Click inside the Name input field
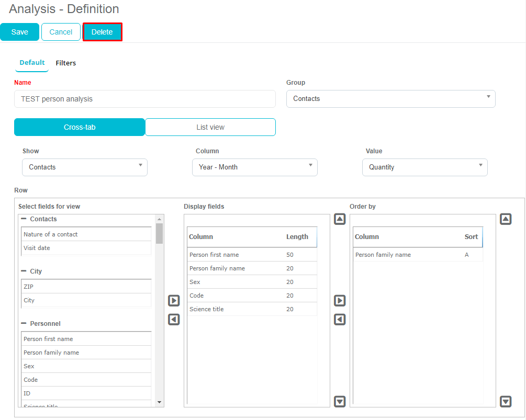The height and width of the screenshot is (420, 526). tap(144, 99)
